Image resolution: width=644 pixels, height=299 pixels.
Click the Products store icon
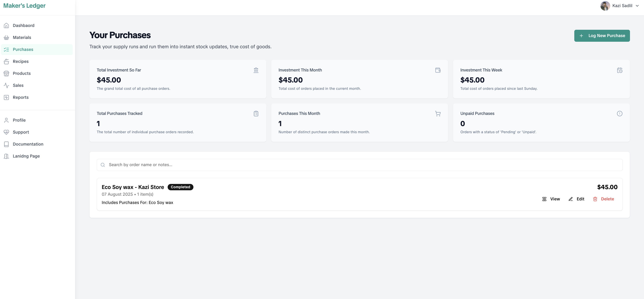tap(7, 74)
